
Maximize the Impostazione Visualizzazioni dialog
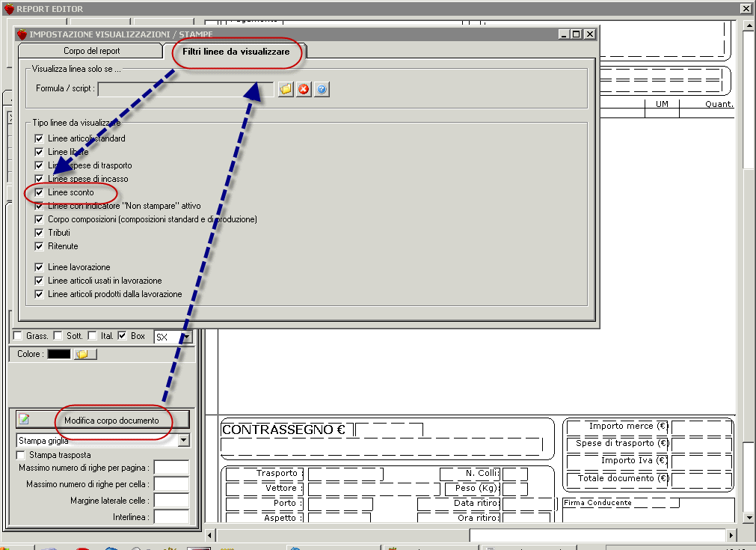pyautogui.click(x=577, y=34)
